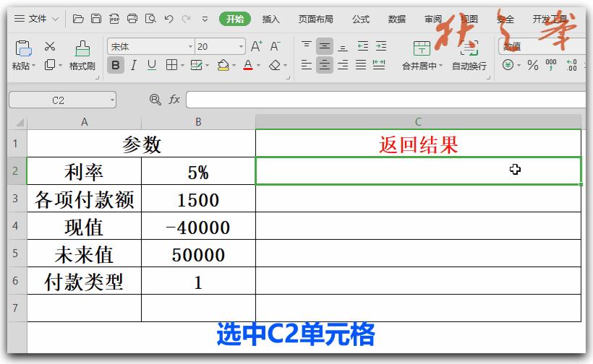Click the distributed alignment icon
The image size is (593, 364).
point(379,65)
